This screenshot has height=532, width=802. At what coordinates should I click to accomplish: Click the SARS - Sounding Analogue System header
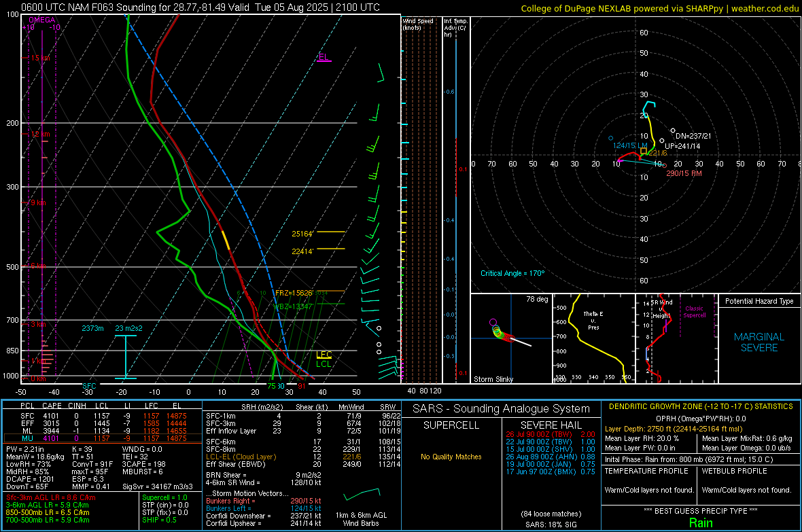click(x=502, y=409)
